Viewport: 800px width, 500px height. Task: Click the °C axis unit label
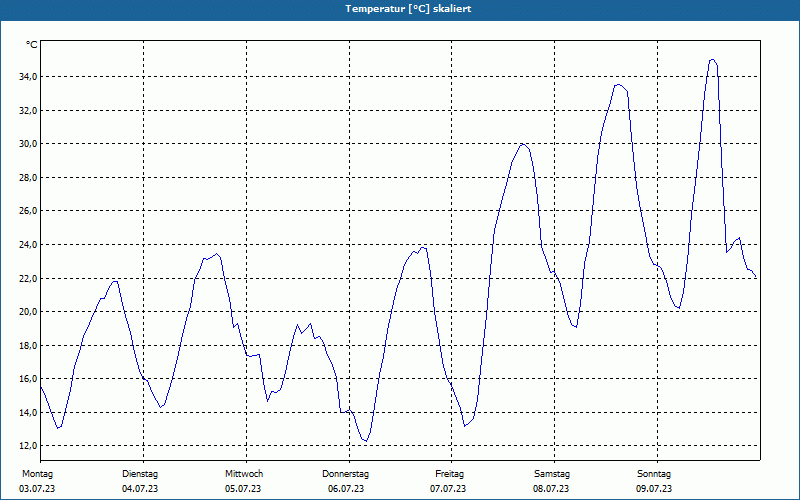(x=32, y=45)
